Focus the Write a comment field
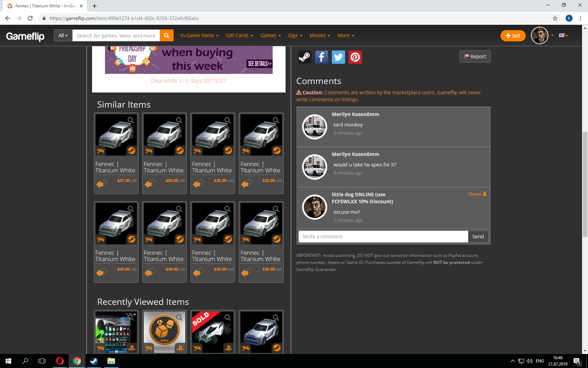 coord(383,237)
